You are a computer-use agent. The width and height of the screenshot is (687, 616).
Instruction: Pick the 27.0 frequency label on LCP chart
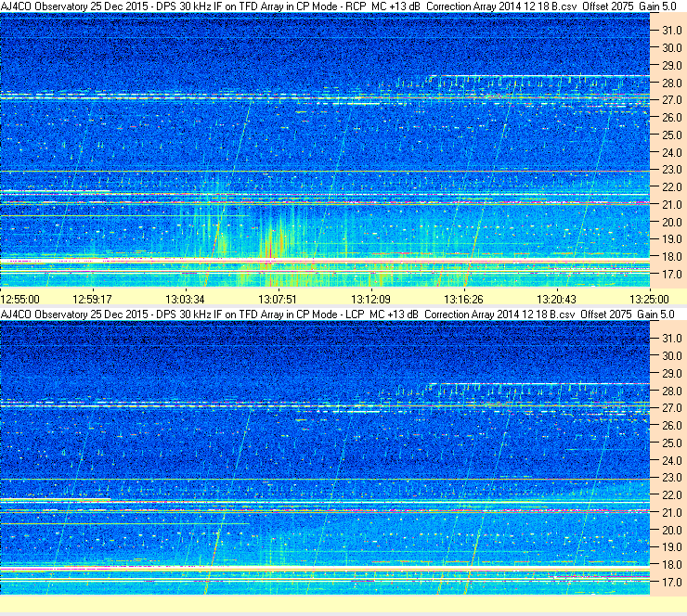[x=671, y=408]
